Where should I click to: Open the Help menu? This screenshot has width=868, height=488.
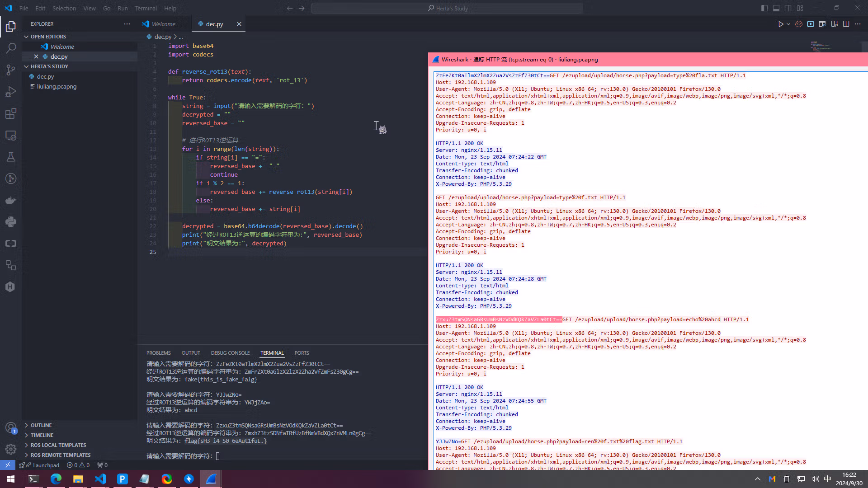point(170,8)
